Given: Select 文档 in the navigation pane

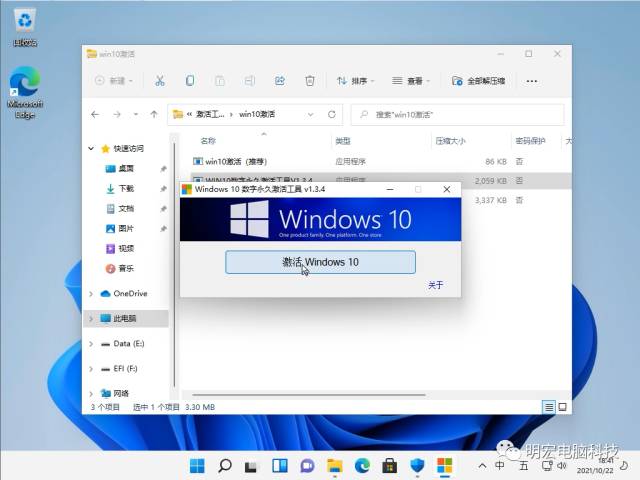Looking at the screenshot, I should [x=126, y=208].
